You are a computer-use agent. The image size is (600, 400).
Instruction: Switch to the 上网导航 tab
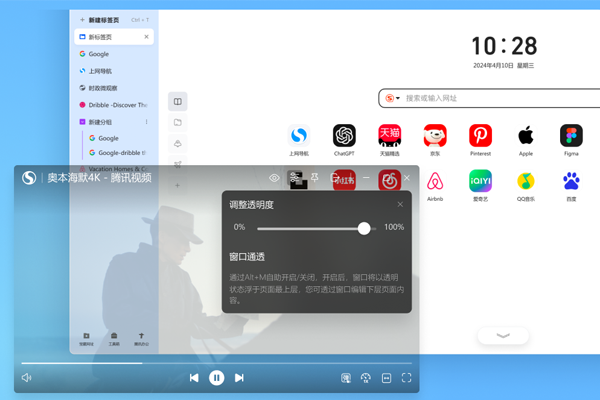click(x=100, y=71)
